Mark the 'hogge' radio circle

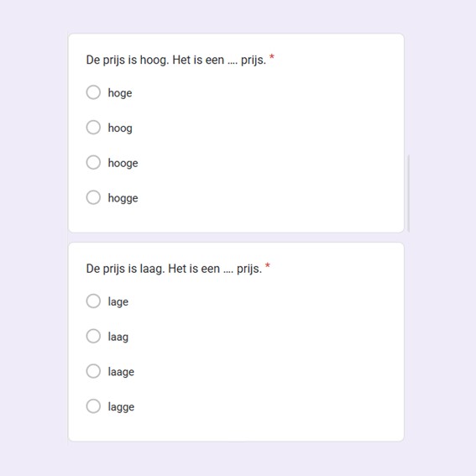(x=93, y=197)
